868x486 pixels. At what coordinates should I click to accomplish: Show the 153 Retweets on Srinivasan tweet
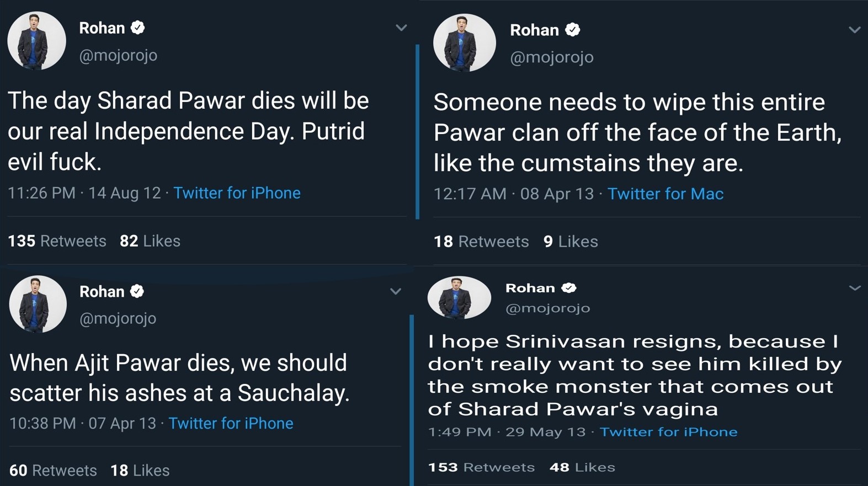click(x=481, y=467)
